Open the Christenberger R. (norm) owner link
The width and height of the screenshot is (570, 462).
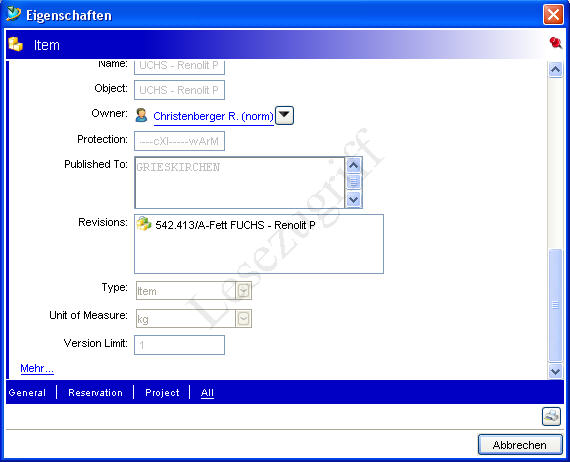pyautogui.click(x=213, y=116)
